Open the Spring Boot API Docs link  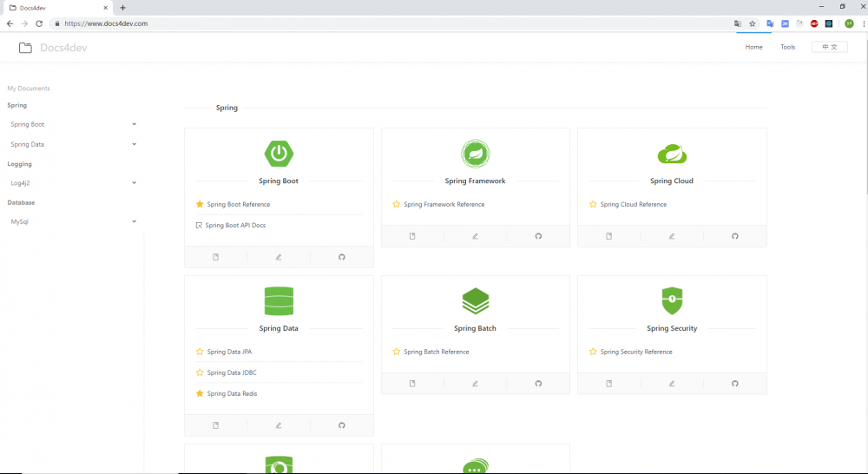coord(235,226)
